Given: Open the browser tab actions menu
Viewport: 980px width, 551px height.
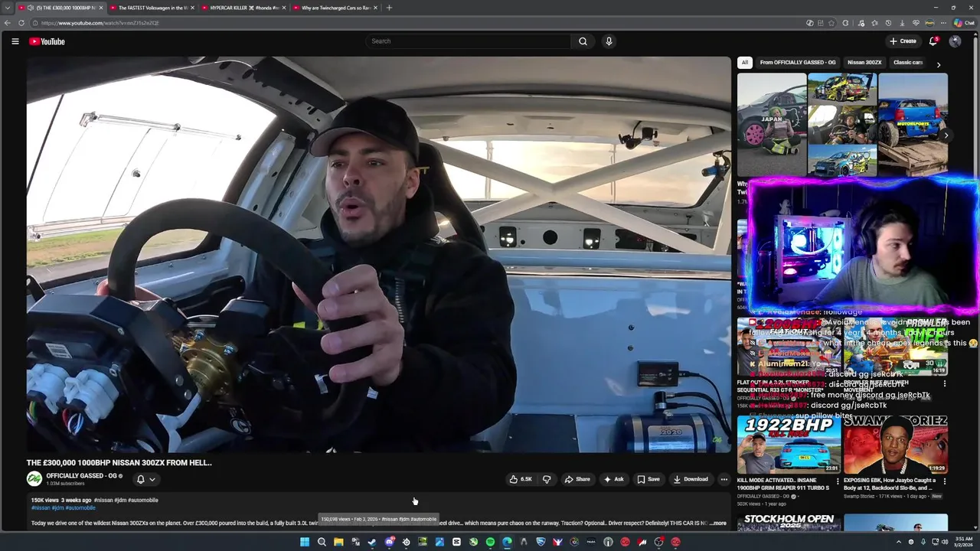Looking at the screenshot, I should [7, 8].
